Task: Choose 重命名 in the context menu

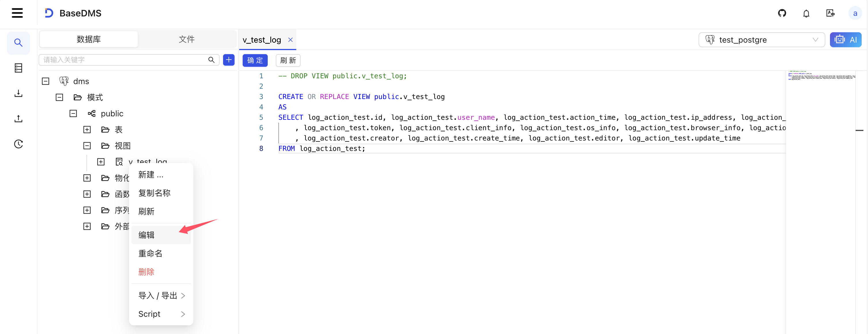Action: click(x=161, y=254)
